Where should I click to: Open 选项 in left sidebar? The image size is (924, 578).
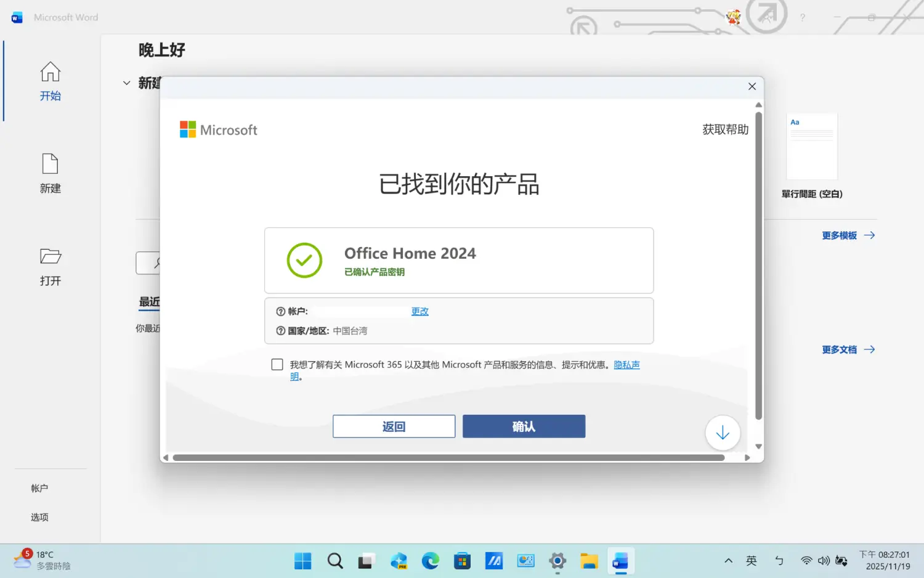tap(39, 517)
